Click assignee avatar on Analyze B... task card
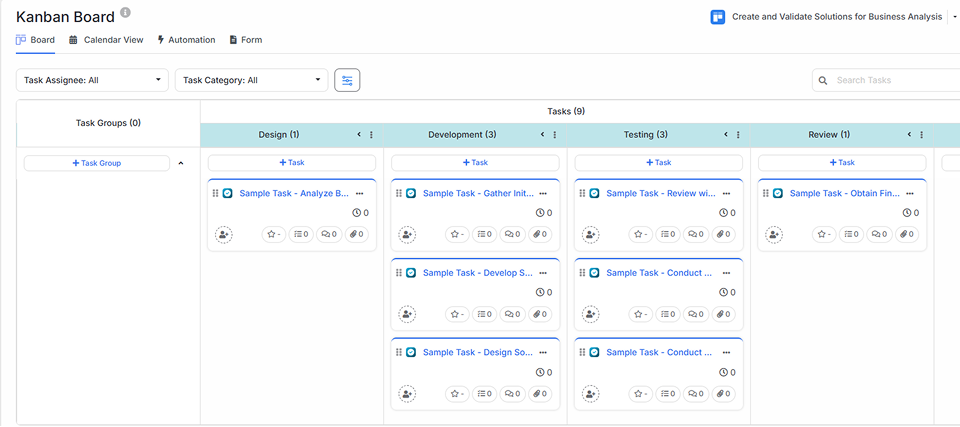The height and width of the screenshot is (427, 960). 223,234
